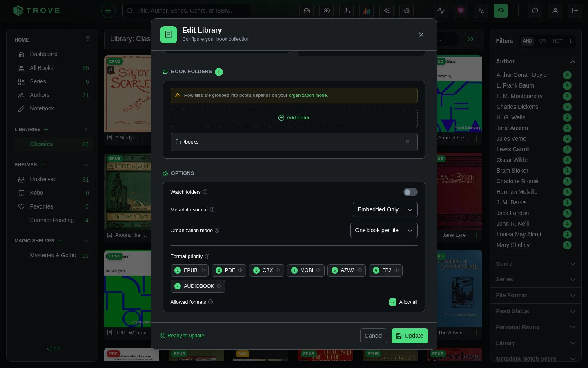
Task: Click the logout icon at top right
Action: click(x=575, y=11)
